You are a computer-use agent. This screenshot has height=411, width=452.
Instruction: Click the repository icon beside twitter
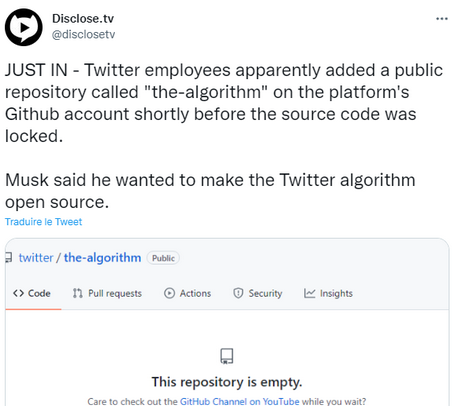pos(9,258)
